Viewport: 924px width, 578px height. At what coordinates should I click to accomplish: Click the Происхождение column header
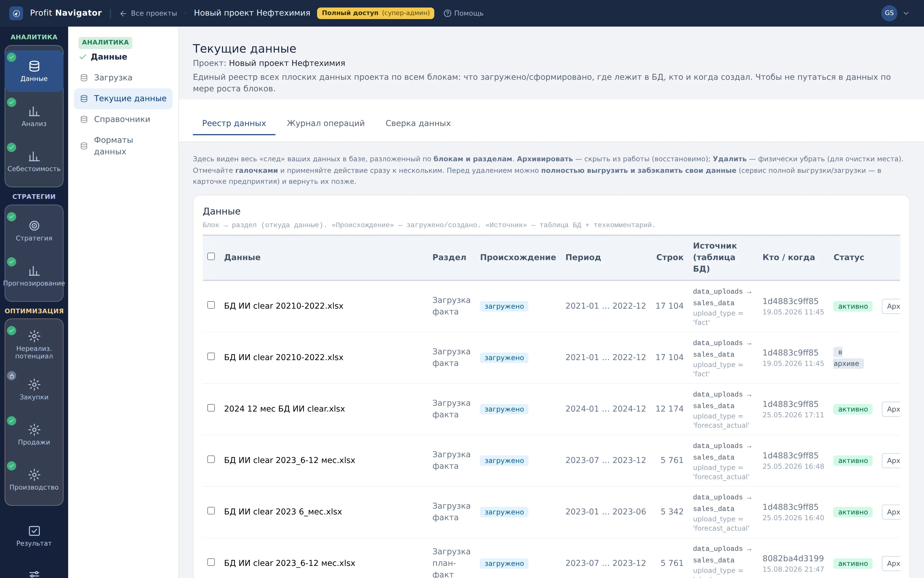click(518, 257)
